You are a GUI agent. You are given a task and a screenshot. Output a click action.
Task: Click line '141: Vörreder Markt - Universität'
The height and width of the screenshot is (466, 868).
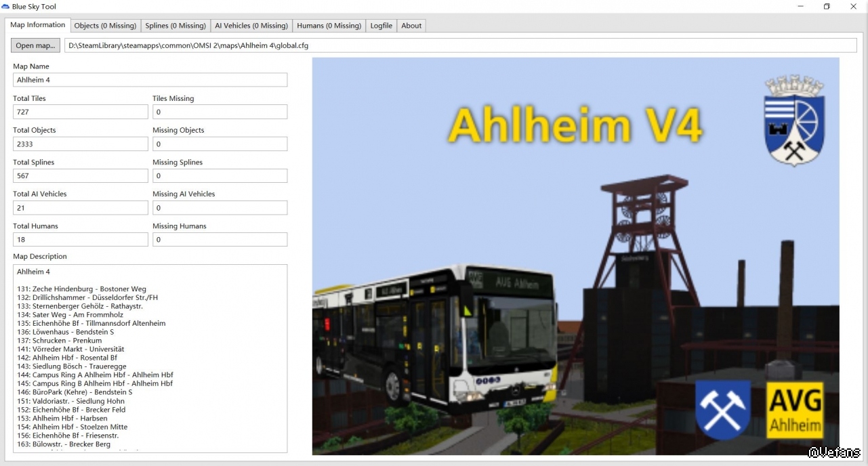70,349
